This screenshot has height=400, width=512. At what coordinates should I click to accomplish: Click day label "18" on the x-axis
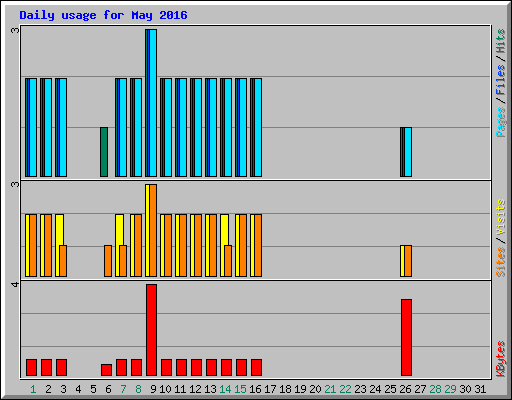(x=285, y=389)
